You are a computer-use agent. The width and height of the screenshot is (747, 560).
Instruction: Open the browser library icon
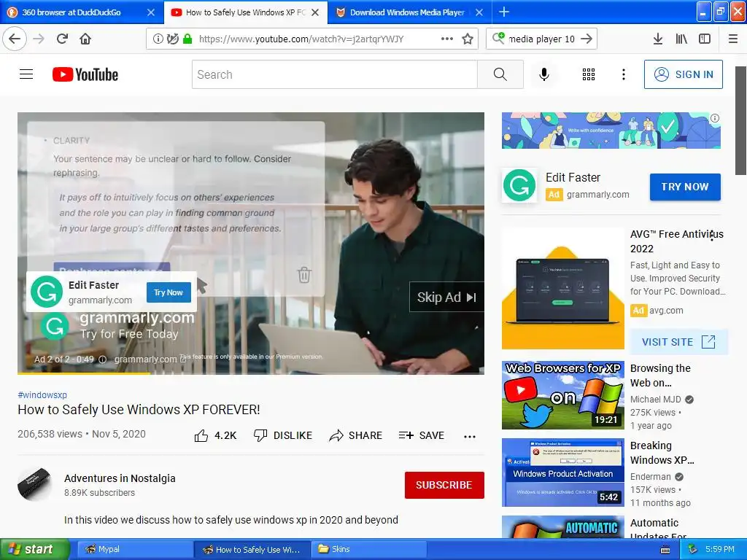point(681,39)
